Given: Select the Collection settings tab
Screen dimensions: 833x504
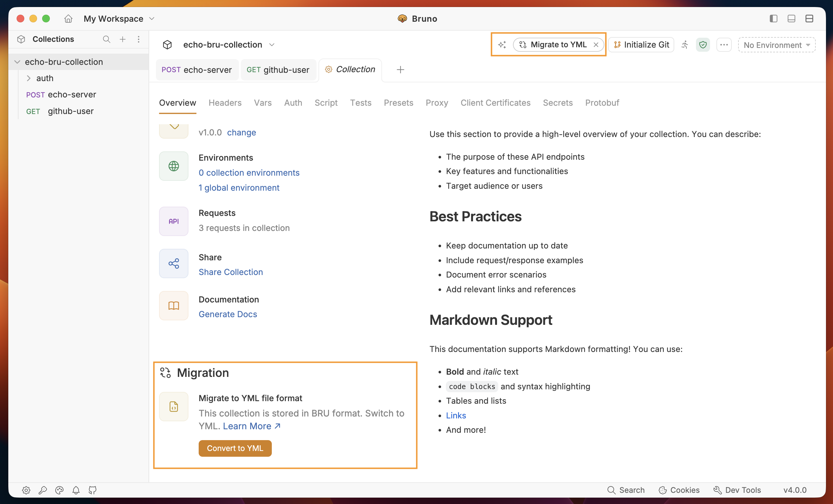Looking at the screenshot, I should [350, 69].
